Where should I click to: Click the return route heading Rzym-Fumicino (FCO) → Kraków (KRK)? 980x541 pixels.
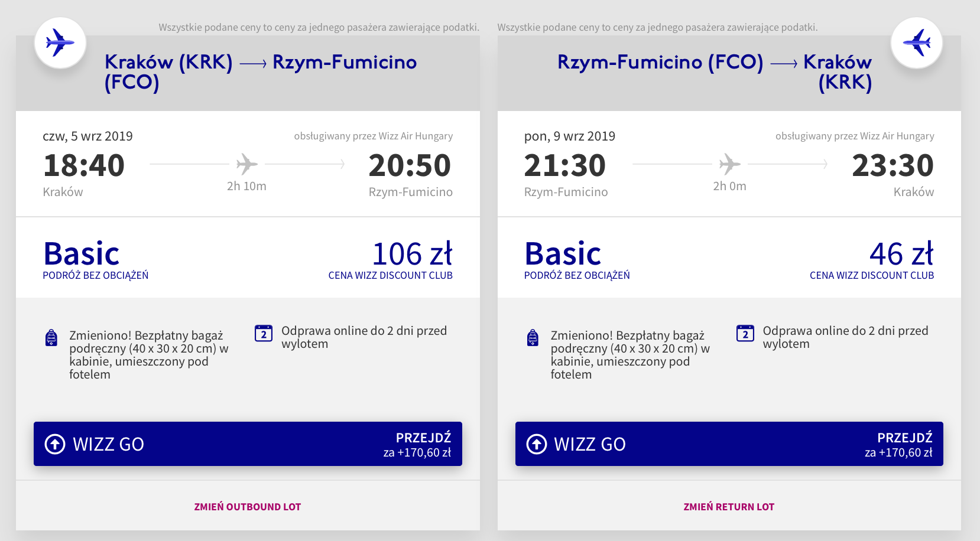click(x=715, y=71)
